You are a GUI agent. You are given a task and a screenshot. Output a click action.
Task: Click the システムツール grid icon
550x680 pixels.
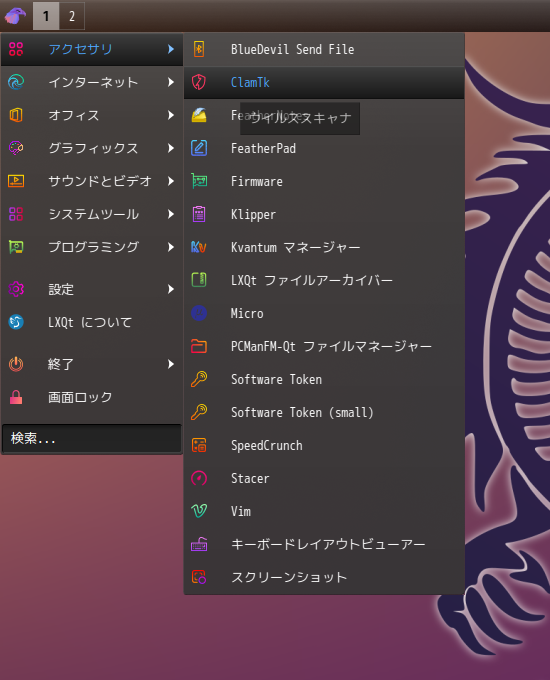[x=16, y=214]
